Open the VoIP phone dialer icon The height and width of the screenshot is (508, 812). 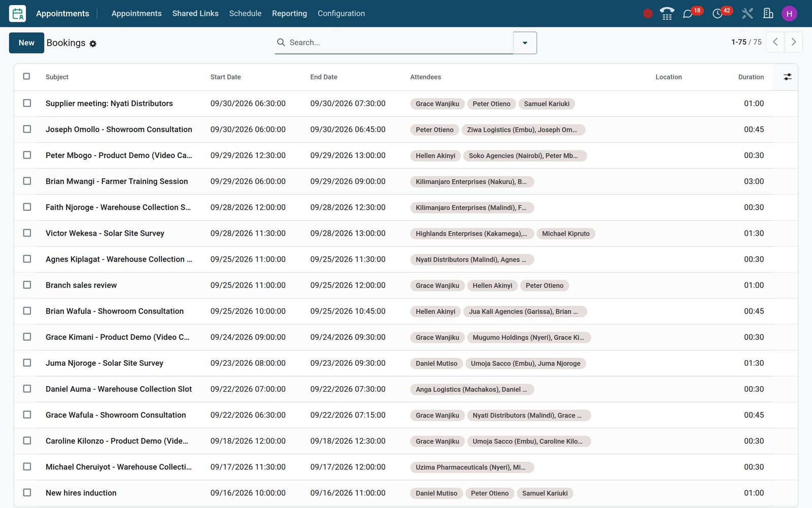point(667,14)
